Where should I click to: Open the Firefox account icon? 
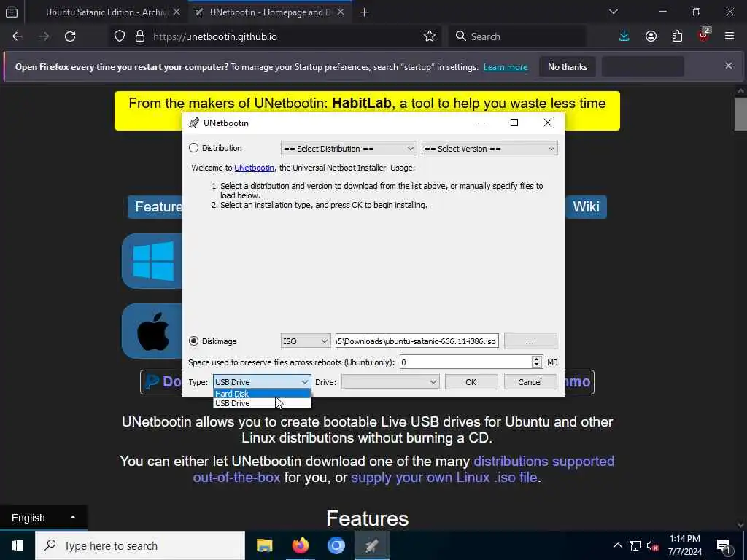651,36
